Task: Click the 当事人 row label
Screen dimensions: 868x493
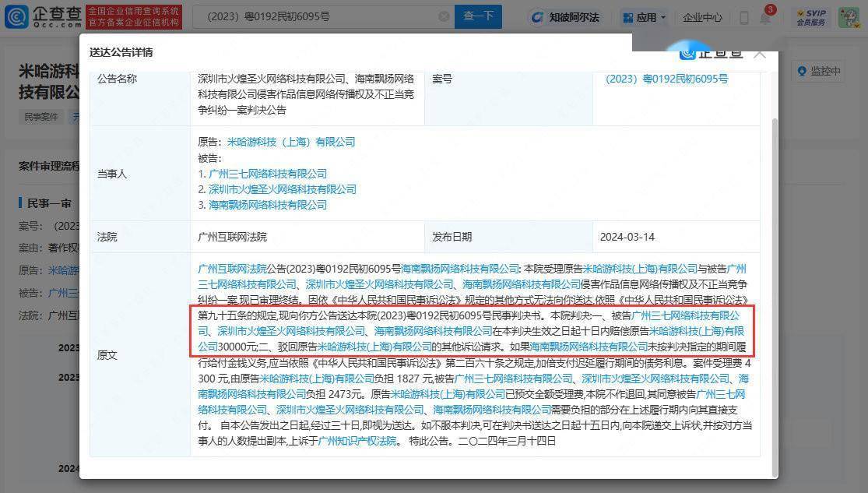Action: pos(112,174)
